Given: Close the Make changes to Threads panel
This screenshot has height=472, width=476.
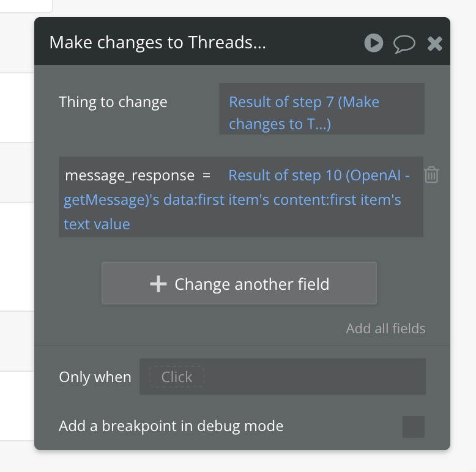Looking at the screenshot, I should 434,43.
